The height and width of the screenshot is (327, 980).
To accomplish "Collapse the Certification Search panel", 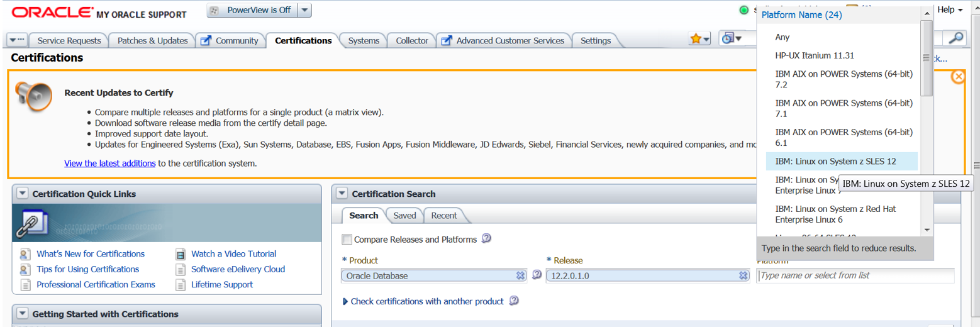I will tap(342, 194).
